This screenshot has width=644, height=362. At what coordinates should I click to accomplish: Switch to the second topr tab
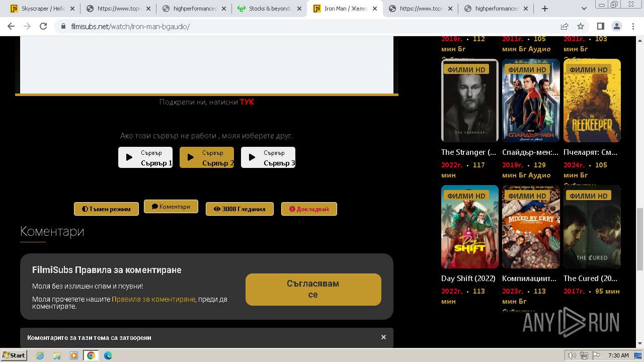coord(420,9)
